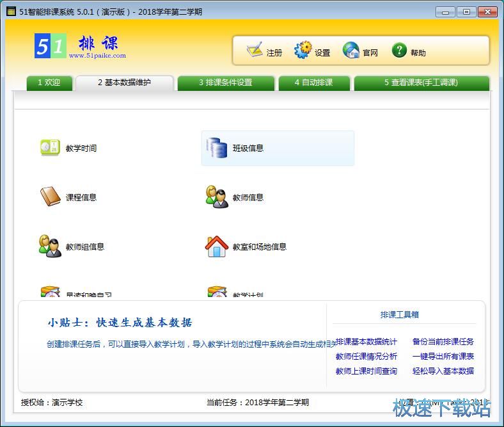Click the 授权给：演示学校 status text
This screenshot has height=427, width=504.
52,403
